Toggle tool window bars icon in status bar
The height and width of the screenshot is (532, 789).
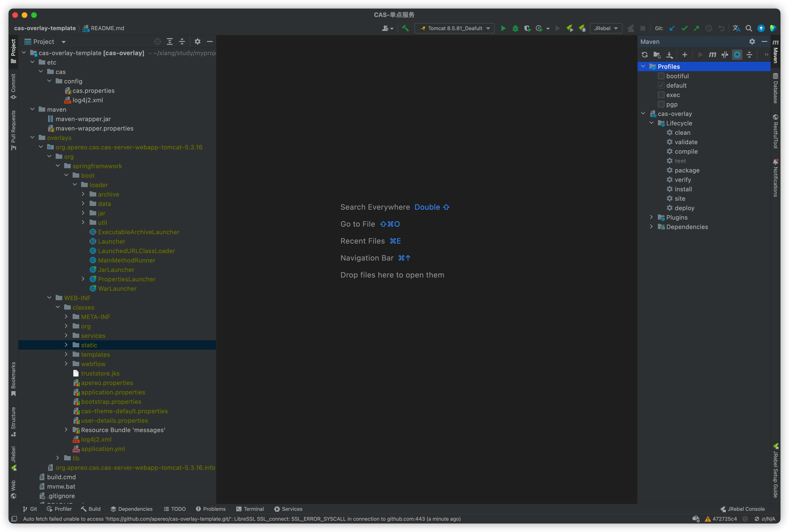pos(14,519)
